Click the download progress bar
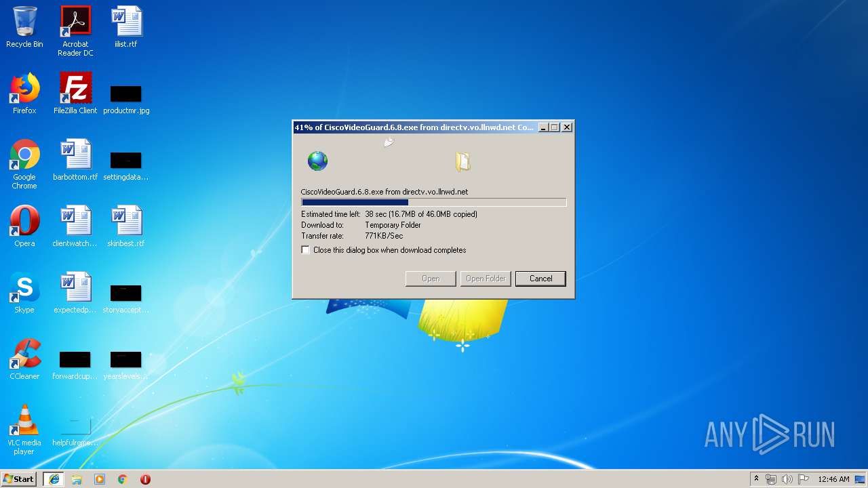 [x=433, y=202]
